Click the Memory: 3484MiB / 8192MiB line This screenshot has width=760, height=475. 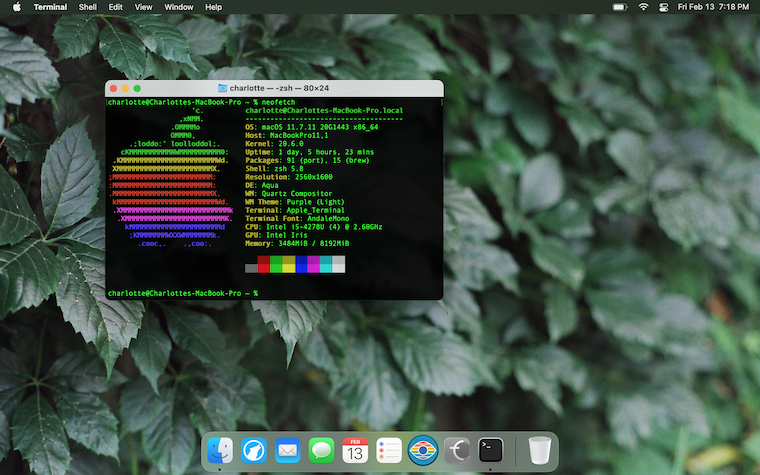click(297, 243)
